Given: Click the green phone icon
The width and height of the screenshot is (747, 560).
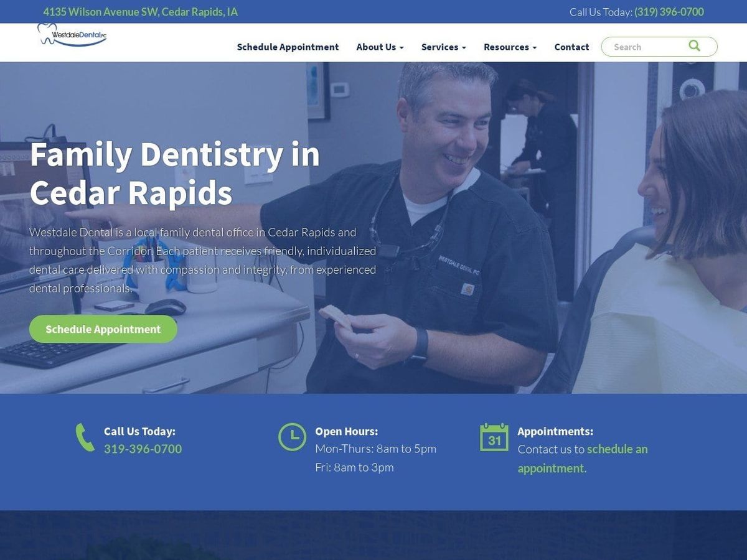Looking at the screenshot, I should 85,437.
